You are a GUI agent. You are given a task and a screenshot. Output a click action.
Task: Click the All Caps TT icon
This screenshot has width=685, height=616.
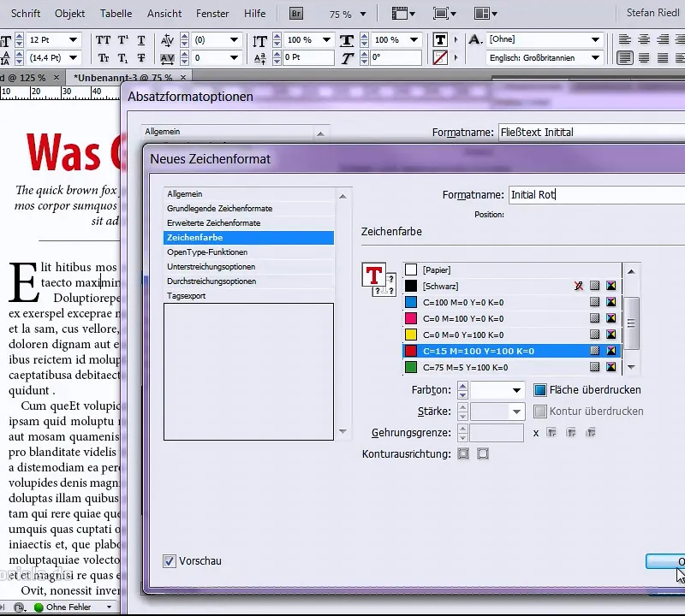[103, 40]
